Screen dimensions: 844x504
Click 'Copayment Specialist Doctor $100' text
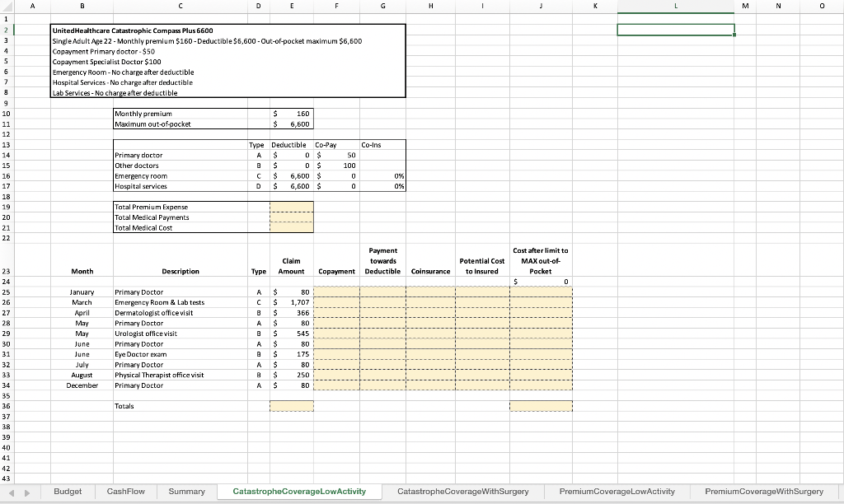click(106, 62)
